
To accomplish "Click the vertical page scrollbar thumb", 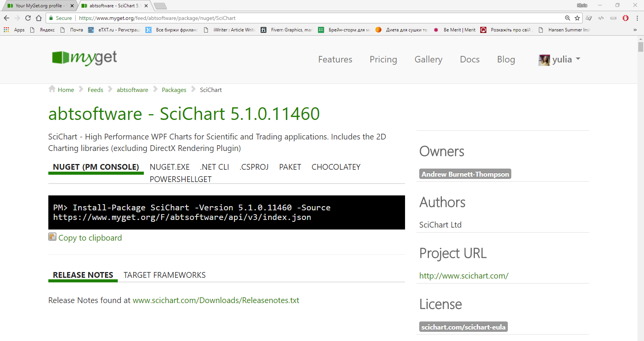I will (x=641, y=47).
